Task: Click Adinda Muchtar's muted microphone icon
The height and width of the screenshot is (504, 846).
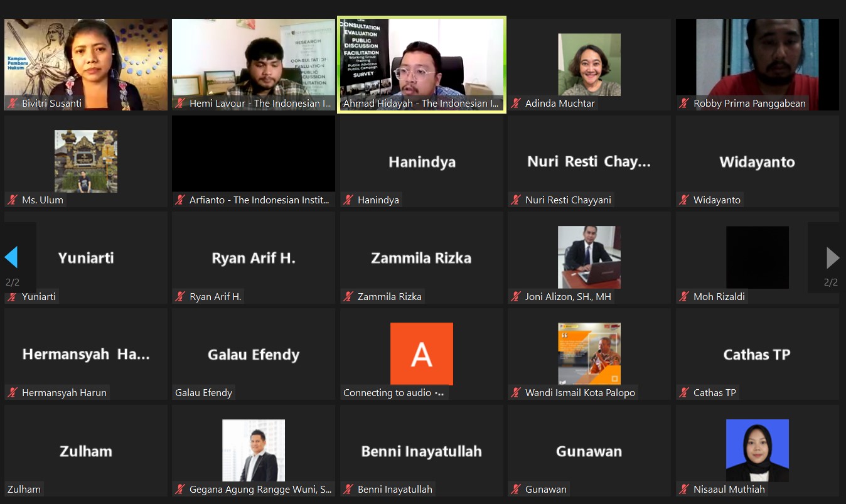Action: click(x=516, y=104)
